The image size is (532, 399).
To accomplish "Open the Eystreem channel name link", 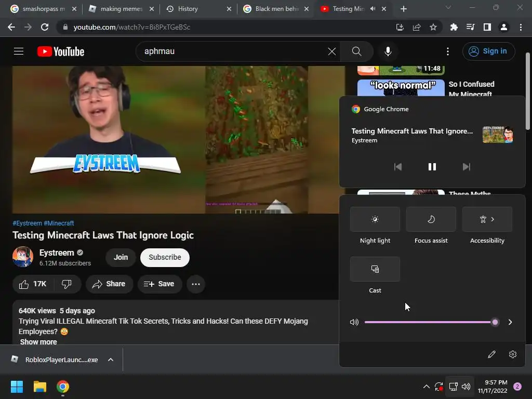I will pos(57,253).
